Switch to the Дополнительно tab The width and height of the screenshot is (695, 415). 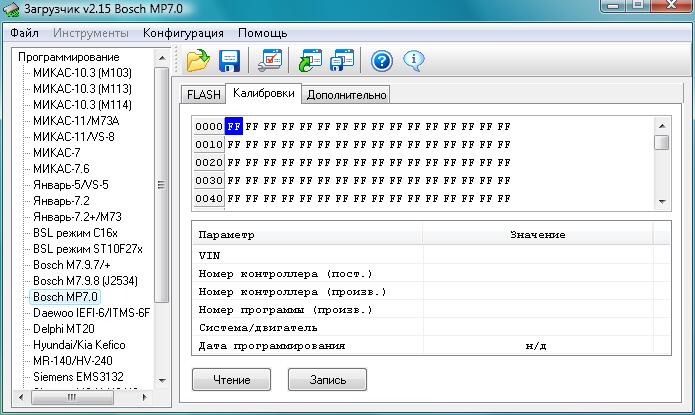click(x=347, y=94)
